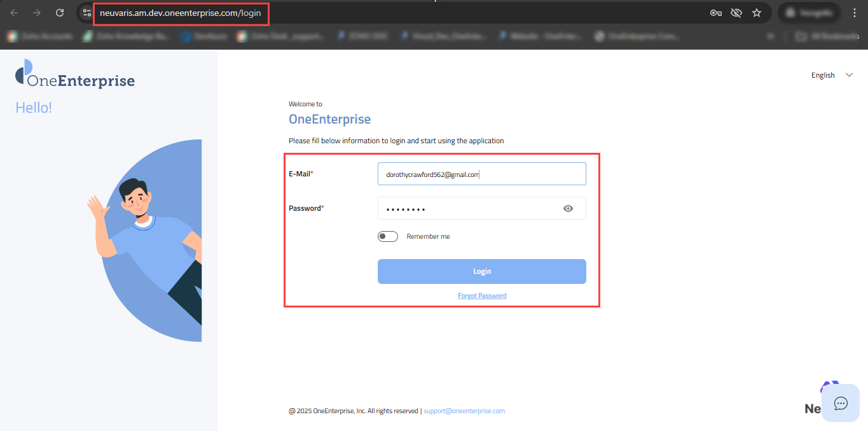Click into the E-Mail input field
This screenshot has width=868, height=431.
481,174
